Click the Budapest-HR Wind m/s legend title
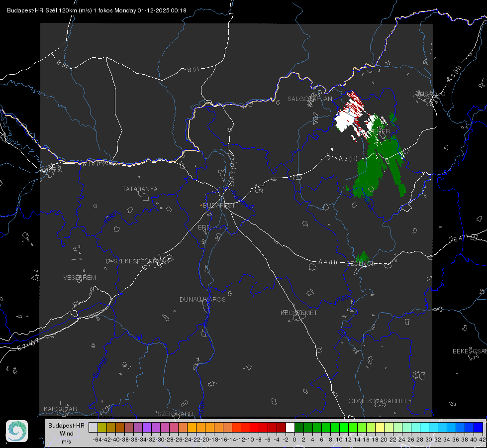Image resolution: width=487 pixels, height=448 pixels. [66, 434]
